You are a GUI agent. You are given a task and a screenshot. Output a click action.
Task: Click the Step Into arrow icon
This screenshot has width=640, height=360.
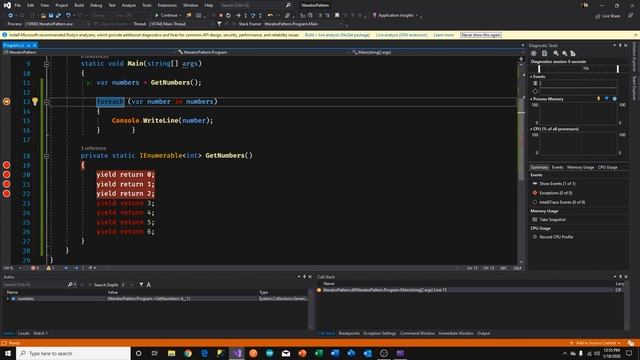click(x=245, y=15)
